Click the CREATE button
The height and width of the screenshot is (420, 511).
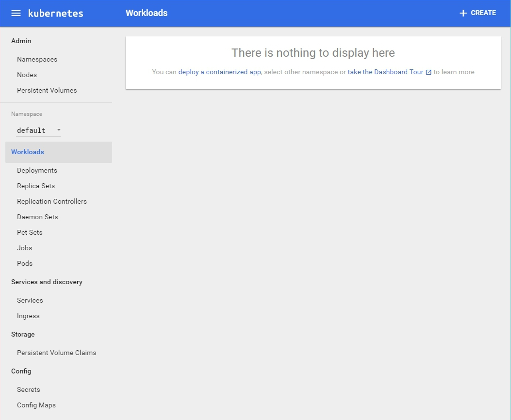(478, 13)
